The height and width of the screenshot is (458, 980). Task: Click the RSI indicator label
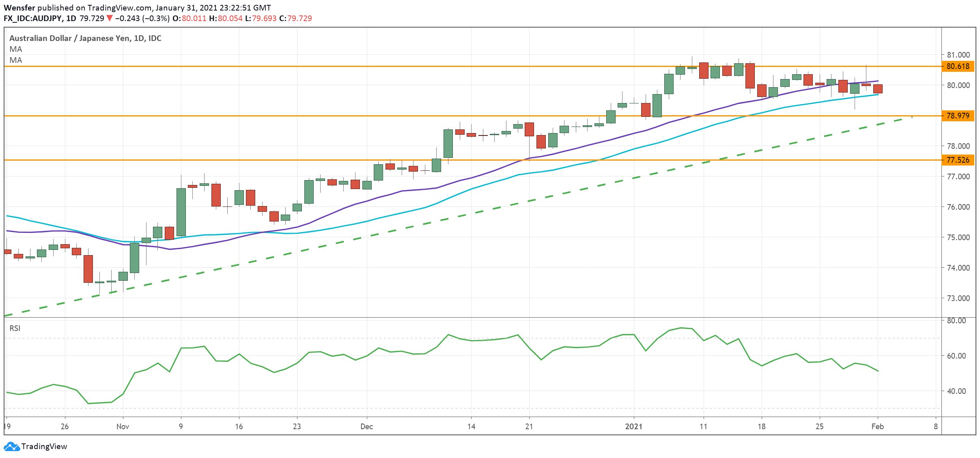[x=15, y=328]
